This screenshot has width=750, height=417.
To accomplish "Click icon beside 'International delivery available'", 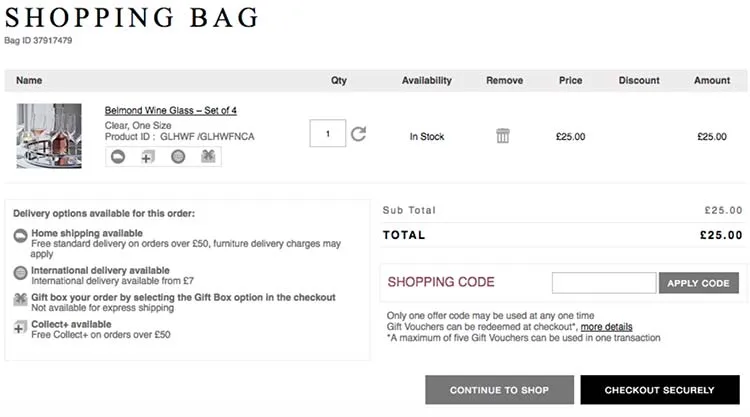I will (21, 272).
